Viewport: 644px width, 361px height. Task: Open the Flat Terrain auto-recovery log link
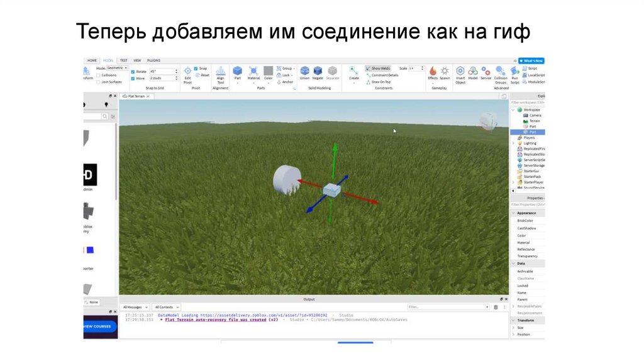click(215, 319)
